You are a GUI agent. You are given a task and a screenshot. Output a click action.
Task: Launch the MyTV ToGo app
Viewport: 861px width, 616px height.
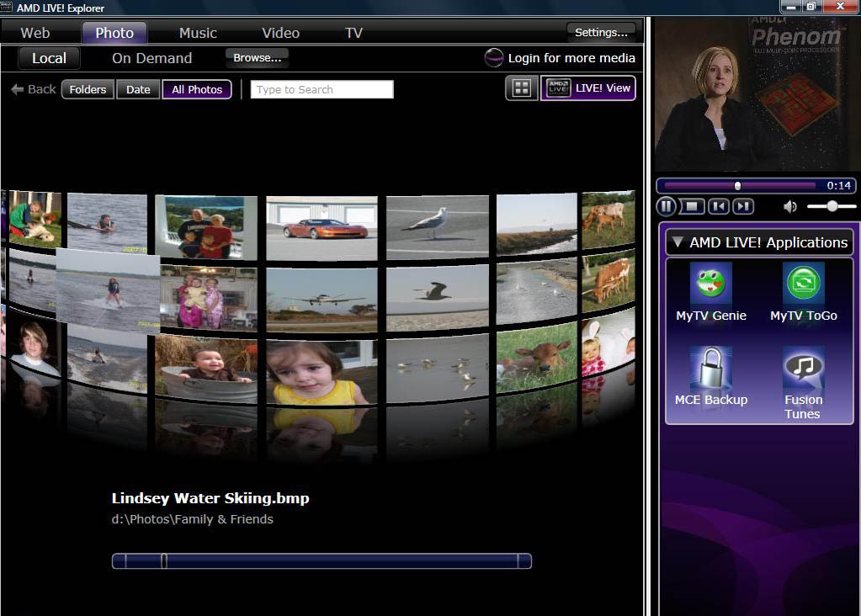(803, 292)
